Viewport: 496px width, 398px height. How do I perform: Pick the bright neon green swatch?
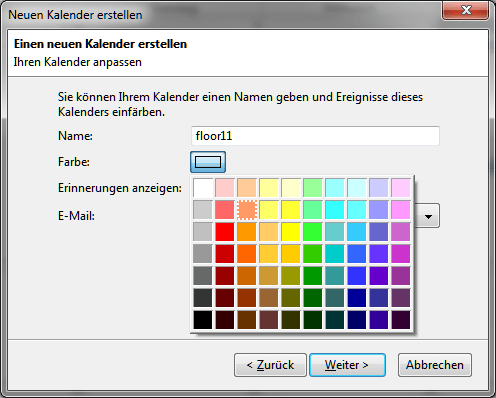[313, 232]
